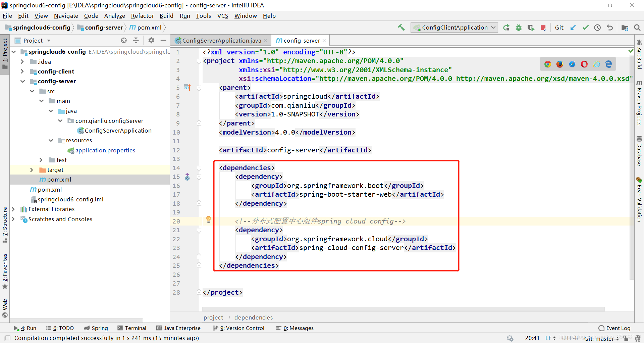644x343 pixels.
Task: Click the dependencies breadcrumb
Action: coord(253,317)
